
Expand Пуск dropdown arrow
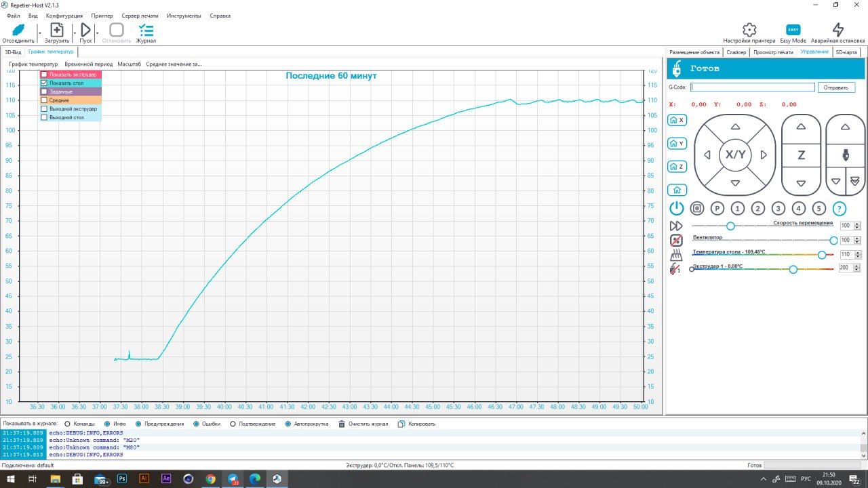(97, 33)
